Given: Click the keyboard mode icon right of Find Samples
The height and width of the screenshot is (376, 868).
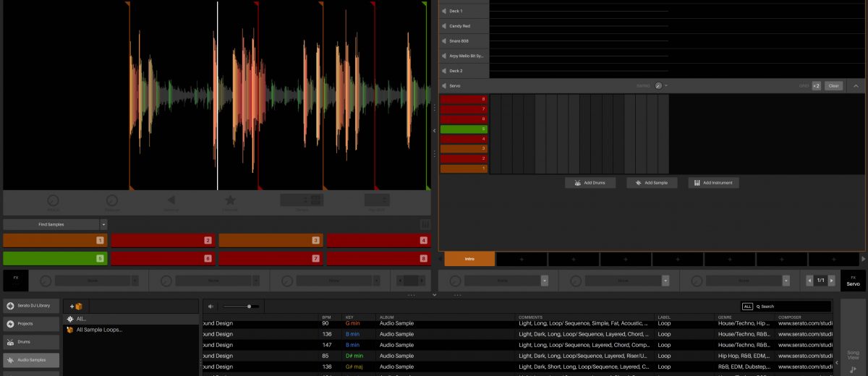Looking at the screenshot, I should 425,225.
